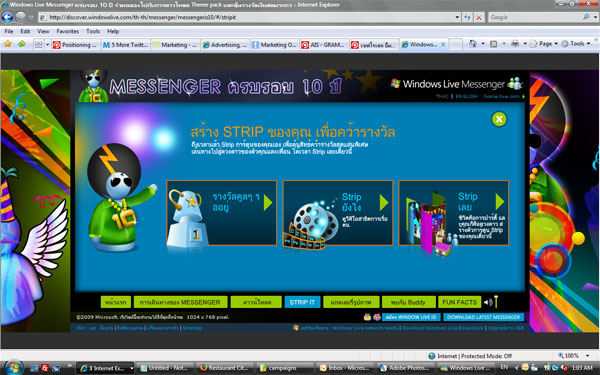Go to the FUN FACTS section
This screenshot has height=375, width=600.
(x=460, y=302)
